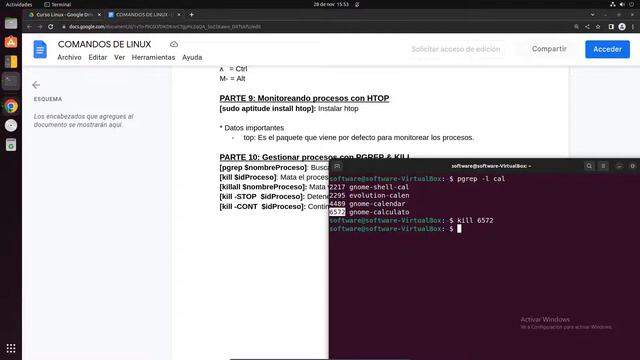
Task: Click the blue Acceder button
Action: pos(607,49)
